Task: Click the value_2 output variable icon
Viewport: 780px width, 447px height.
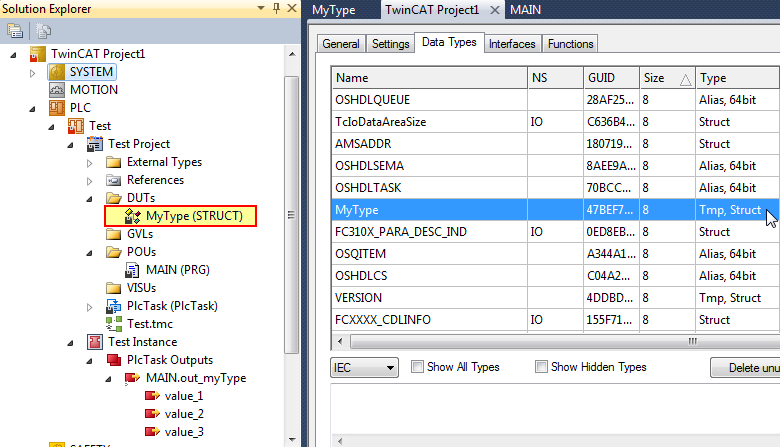Action: pyautogui.click(x=152, y=414)
